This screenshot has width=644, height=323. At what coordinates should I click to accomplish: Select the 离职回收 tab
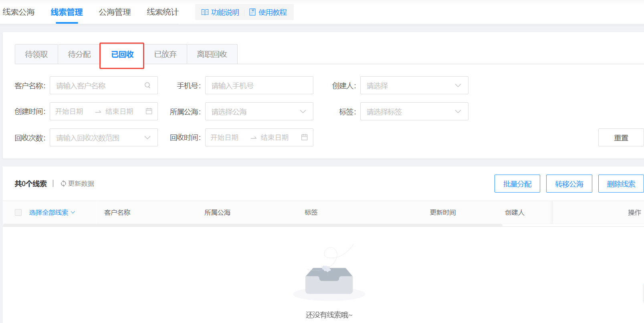212,54
